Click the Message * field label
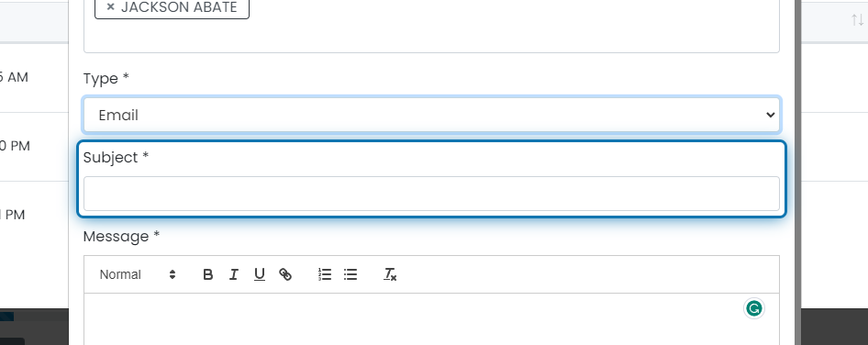Image resolution: width=868 pixels, height=345 pixels. (x=121, y=237)
